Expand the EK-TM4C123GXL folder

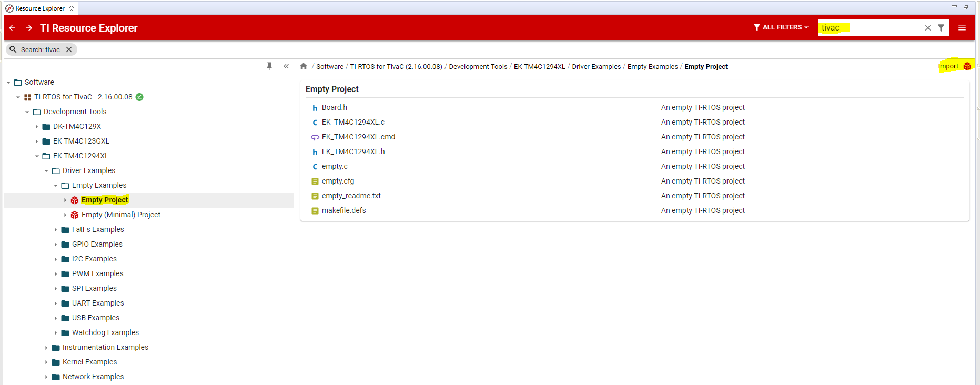[37, 141]
